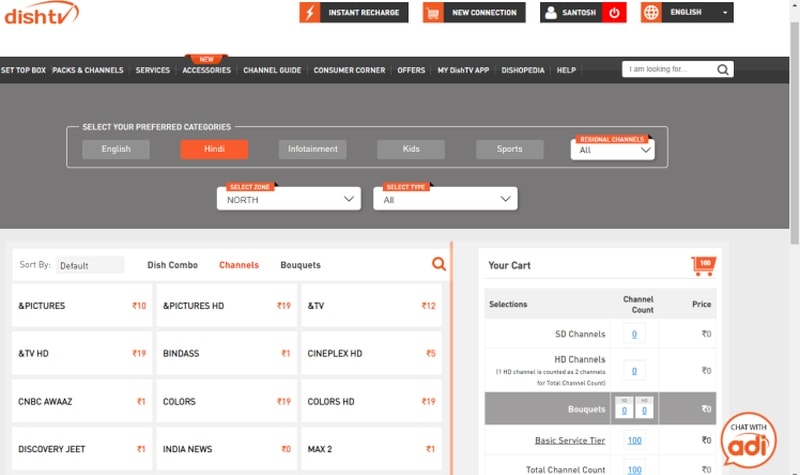Image resolution: width=800 pixels, height=475 pixels.
Task: Toggle the English category
Action: 116,149
